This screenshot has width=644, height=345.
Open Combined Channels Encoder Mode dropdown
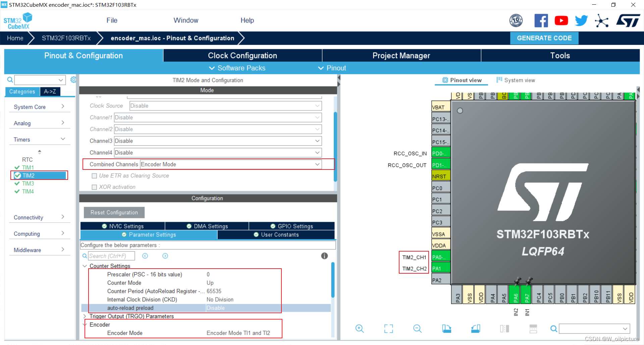tap(231, 164)
